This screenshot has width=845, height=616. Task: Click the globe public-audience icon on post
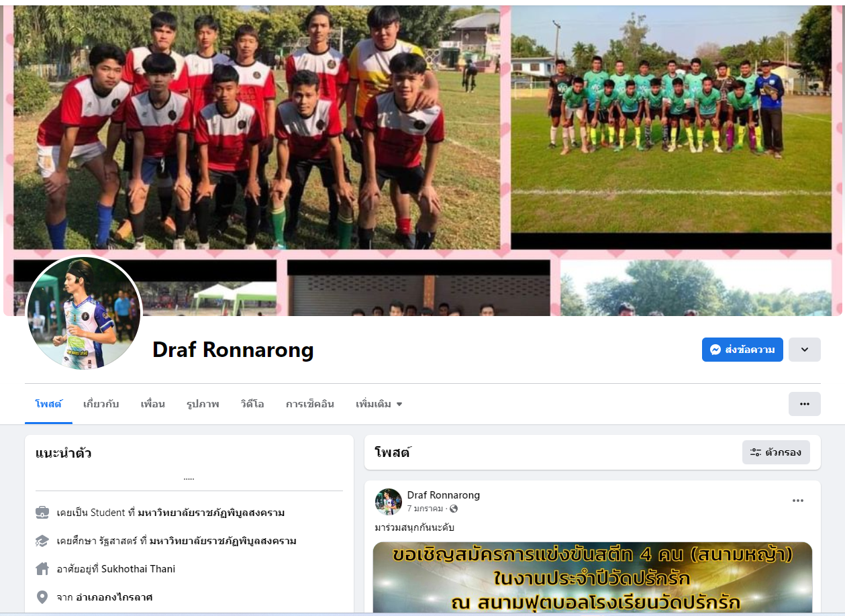454,509
